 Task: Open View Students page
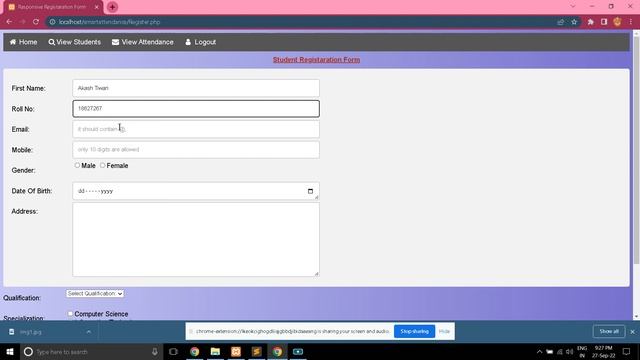(x=74, y=42)
